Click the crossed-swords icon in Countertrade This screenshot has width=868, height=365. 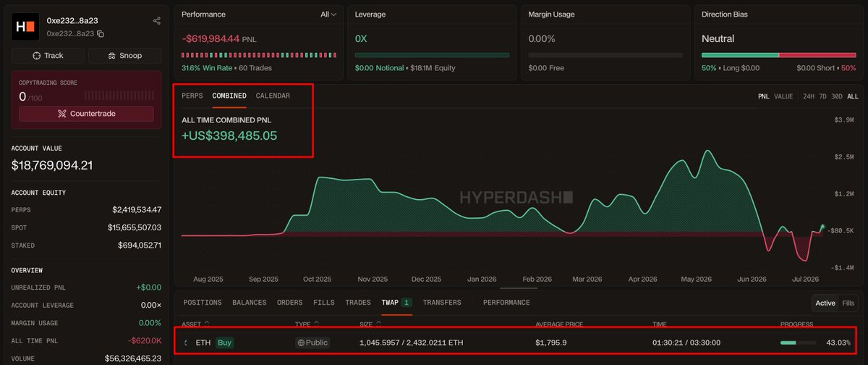[x=62, y=114]
